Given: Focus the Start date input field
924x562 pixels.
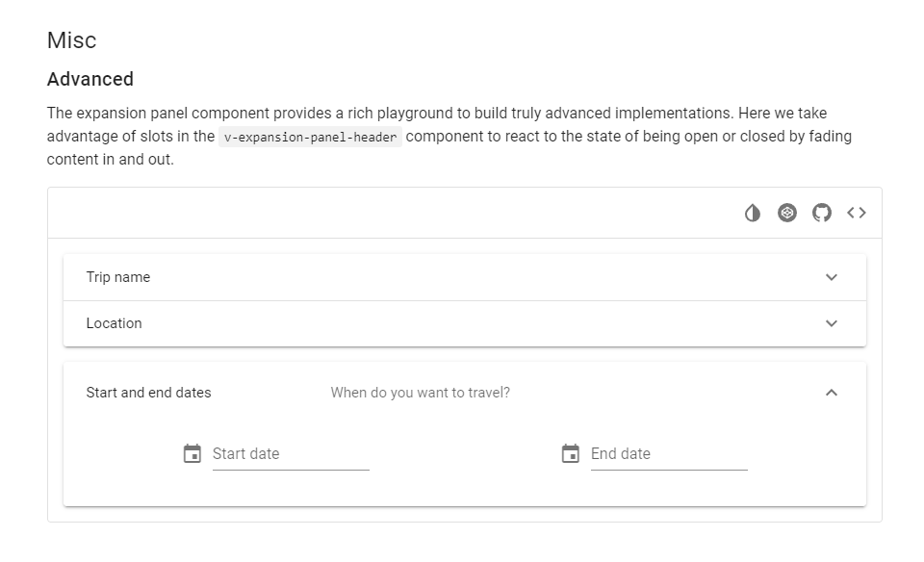Looking at the screenshot, I should pos(290,453).
